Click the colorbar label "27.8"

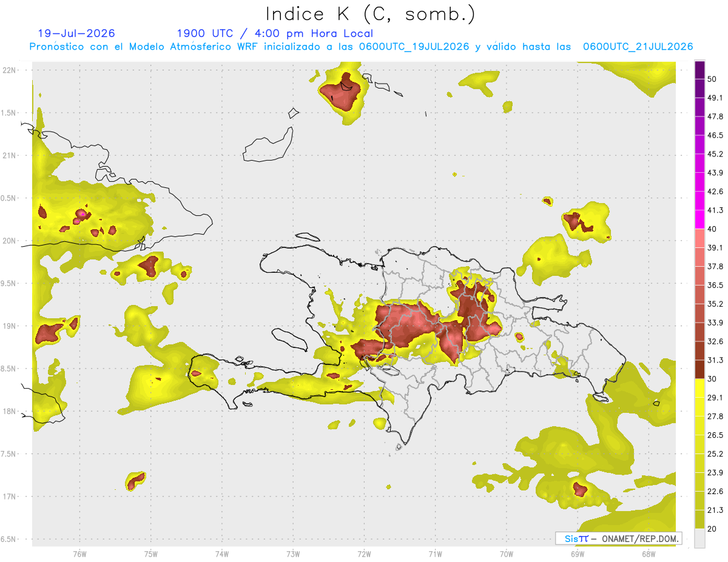(x=715, y=416)
